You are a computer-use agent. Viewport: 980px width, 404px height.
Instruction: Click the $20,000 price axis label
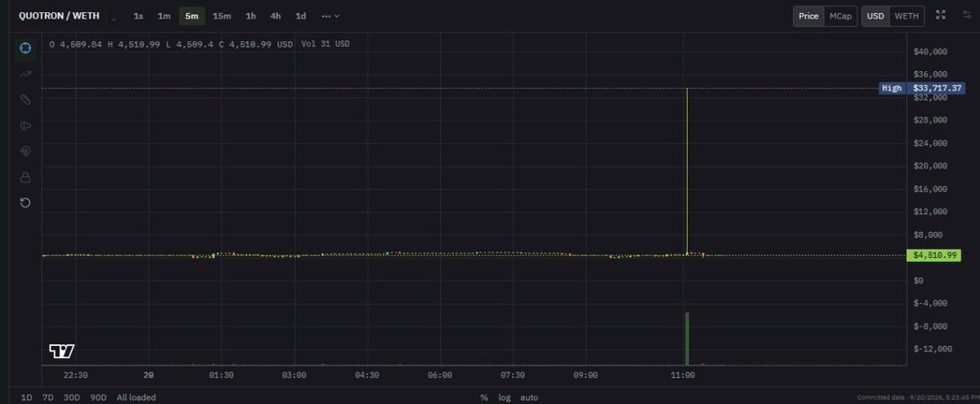(929, 166)
